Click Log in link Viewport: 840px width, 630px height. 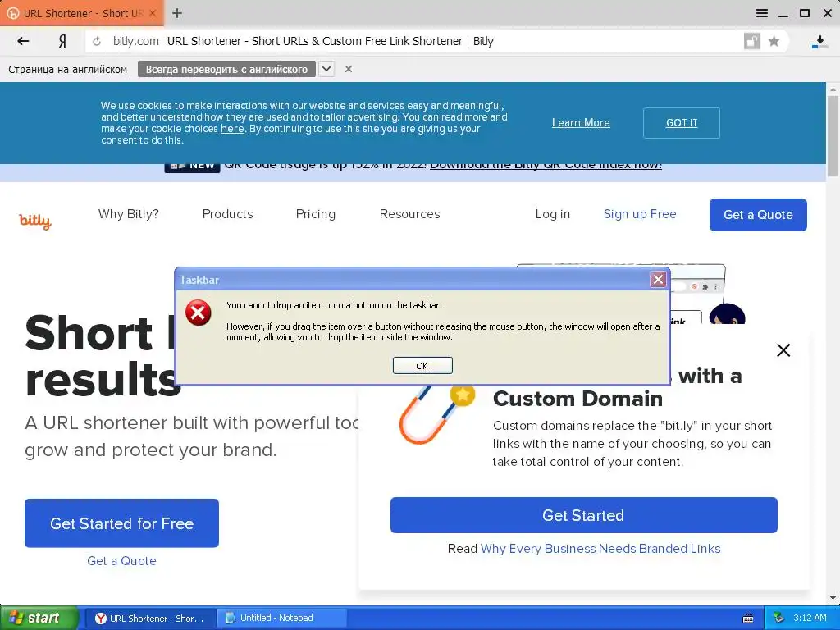552,214
